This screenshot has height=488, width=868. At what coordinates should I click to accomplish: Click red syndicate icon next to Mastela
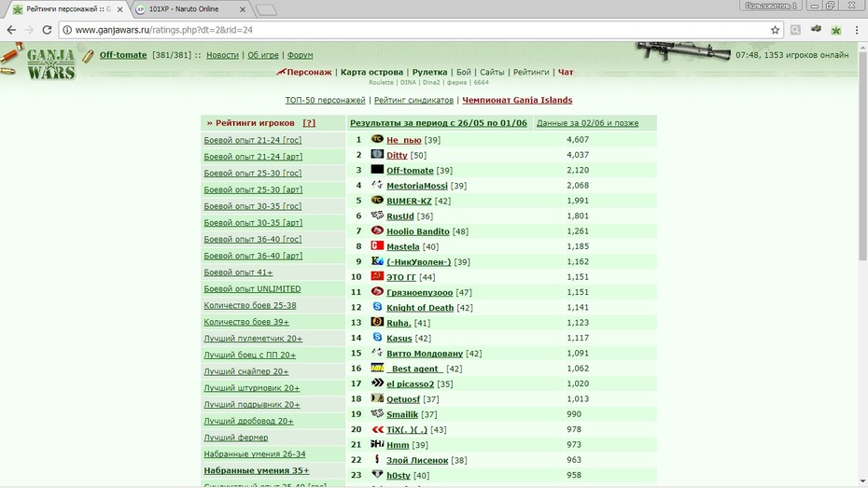point(377,245)
